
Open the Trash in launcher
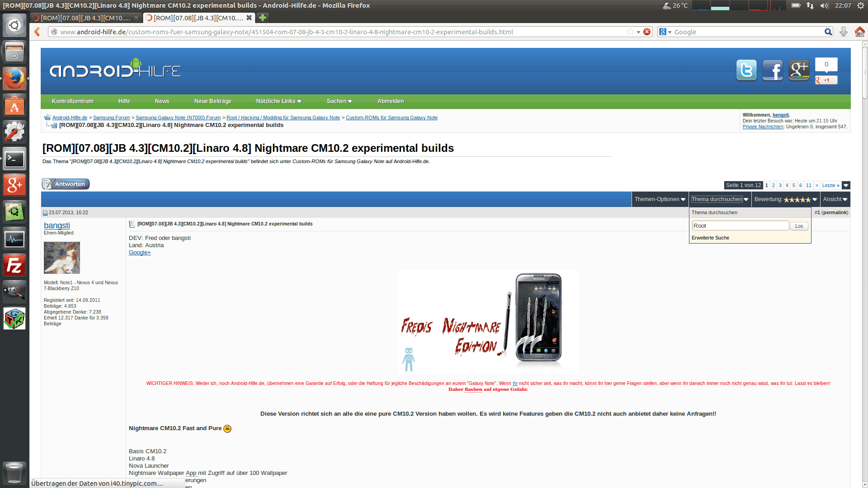(x=14, y=473)
